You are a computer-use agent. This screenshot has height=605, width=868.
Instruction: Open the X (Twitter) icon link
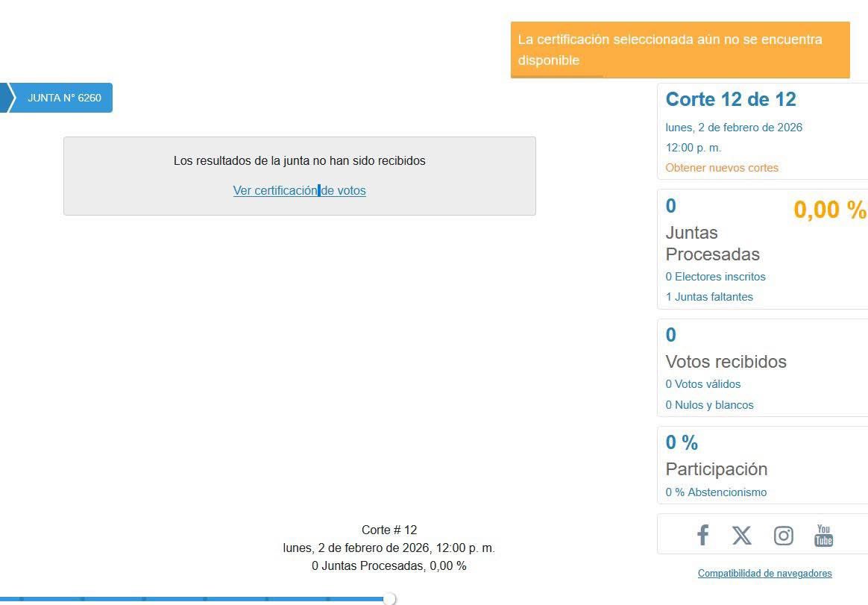(742, 535)
